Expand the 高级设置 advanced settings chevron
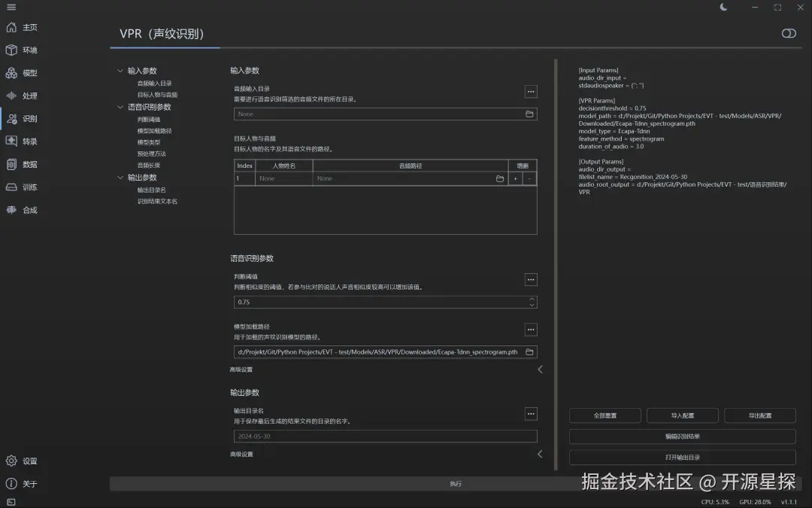The image size is (812, 508). pos(539,370)
